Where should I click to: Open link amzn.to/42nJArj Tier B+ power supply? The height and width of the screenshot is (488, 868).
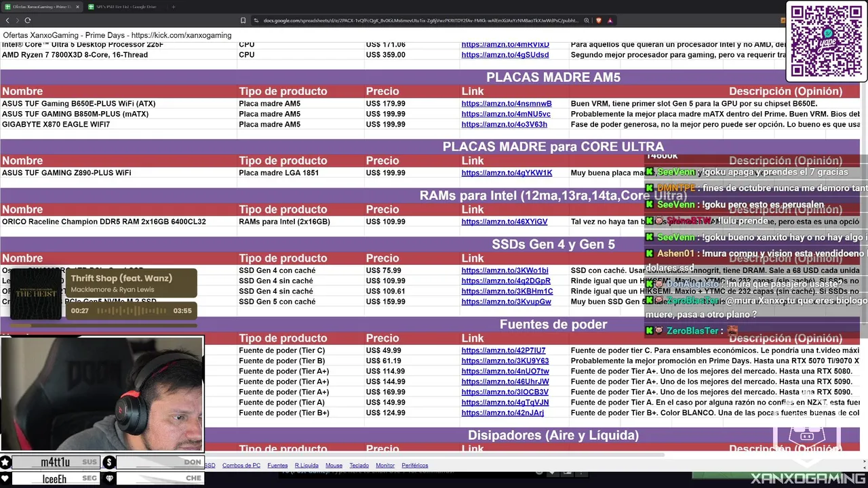click(x=502, y=413)
